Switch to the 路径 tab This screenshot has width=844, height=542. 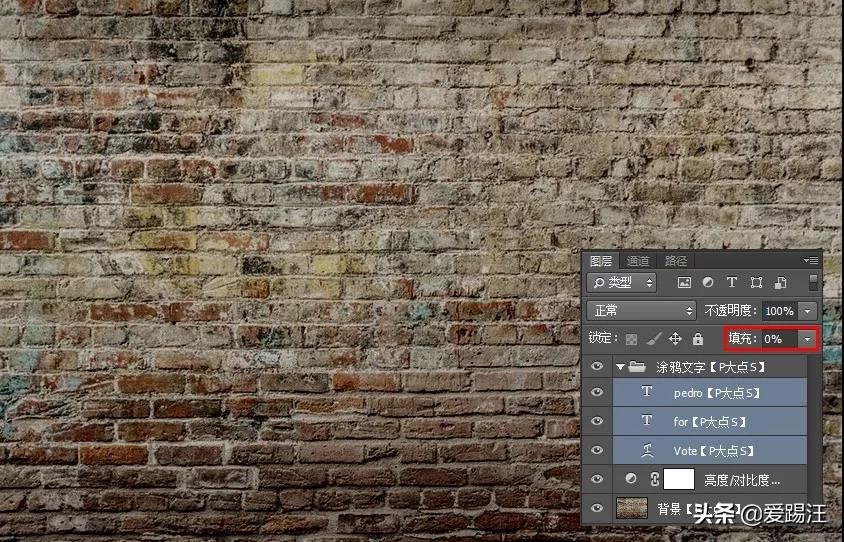[x=676, y=261]
